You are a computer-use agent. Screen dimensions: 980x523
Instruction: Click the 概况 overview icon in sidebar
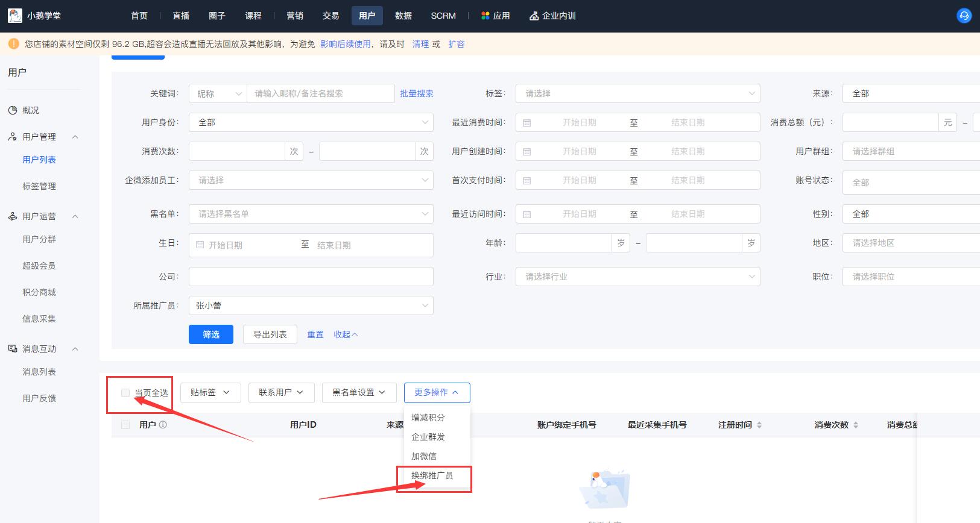(x=13, y=110)
